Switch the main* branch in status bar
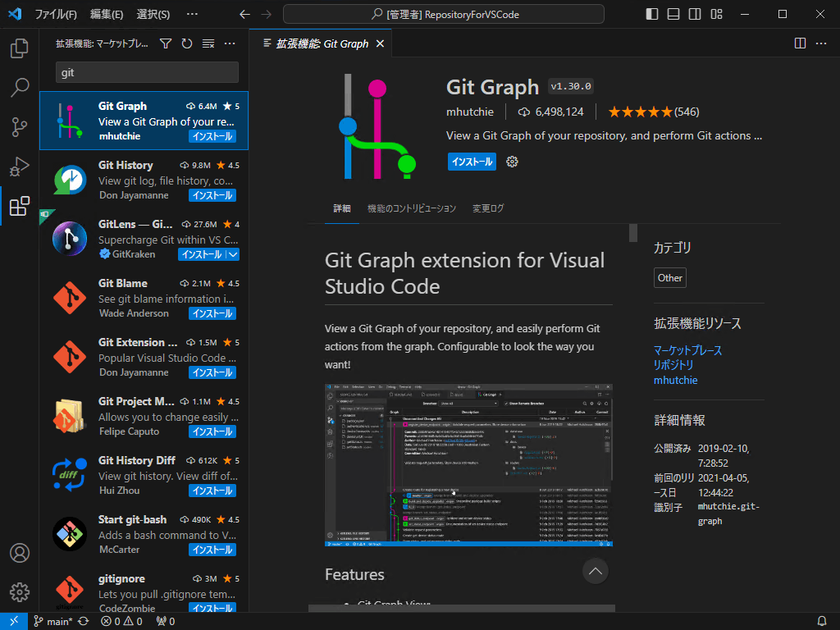Image resolution: width=840 pixels, height=630 pixels. (x=53, y=622)
